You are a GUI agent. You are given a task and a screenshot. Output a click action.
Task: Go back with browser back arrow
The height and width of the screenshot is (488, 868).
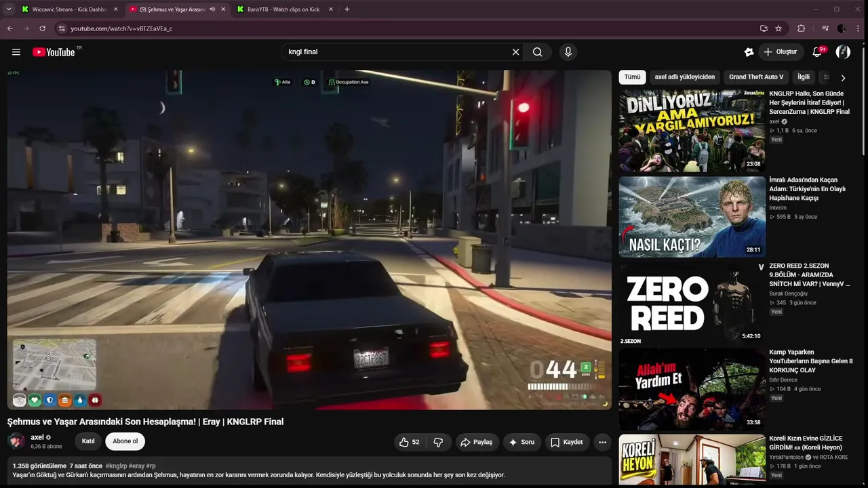click(10, 28)
